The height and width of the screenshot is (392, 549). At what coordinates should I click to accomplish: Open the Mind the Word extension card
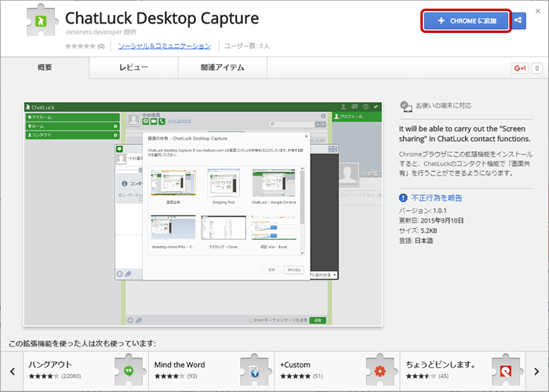click(x=212, y=372)
